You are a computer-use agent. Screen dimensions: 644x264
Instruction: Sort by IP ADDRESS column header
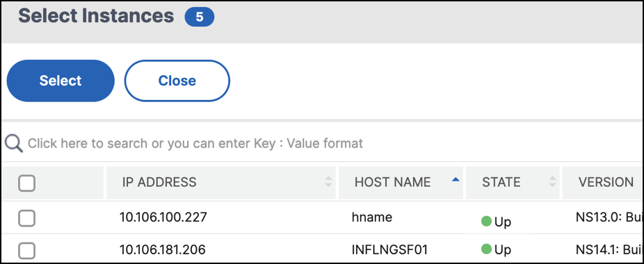[x=221, y=182]
